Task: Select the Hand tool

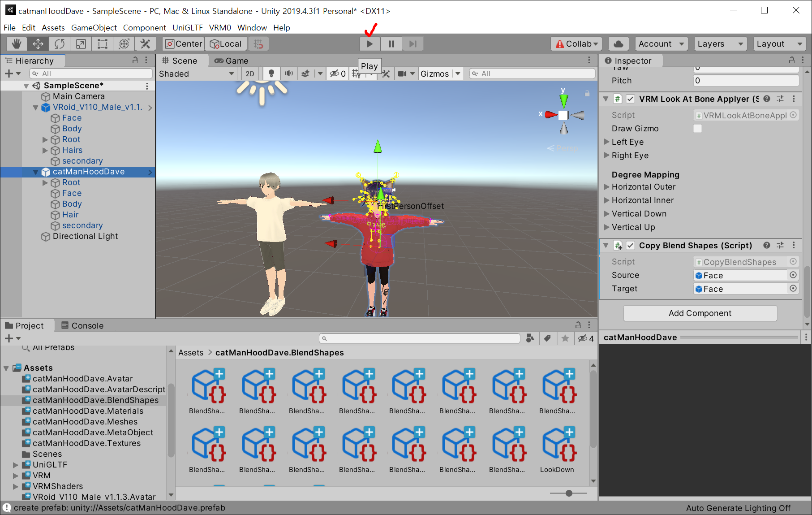Action: (17, 43)
